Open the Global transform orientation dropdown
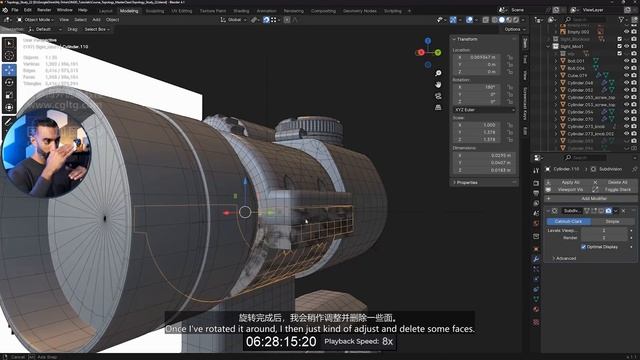 tap(233, 20)
